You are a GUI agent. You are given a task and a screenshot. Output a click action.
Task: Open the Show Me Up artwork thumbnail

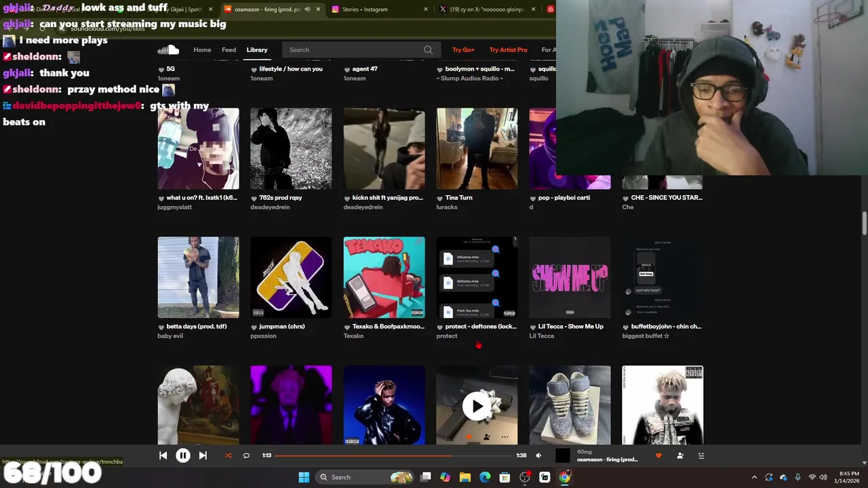570,277
